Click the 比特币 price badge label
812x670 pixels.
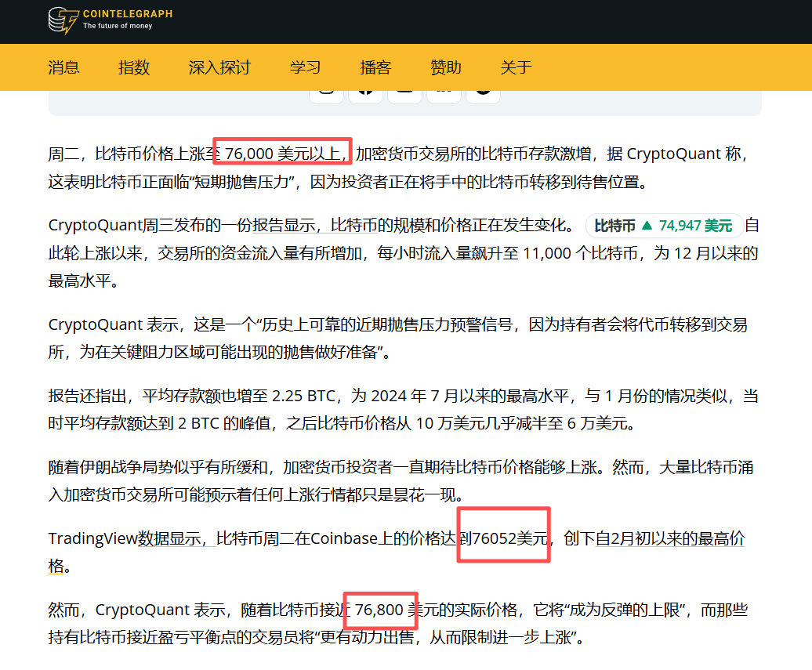pyautogui.click(x=614, y=226)
